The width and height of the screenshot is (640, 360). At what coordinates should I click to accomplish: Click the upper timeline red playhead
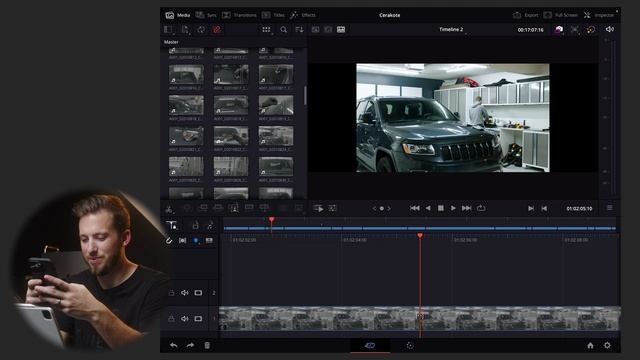click(271, 221)
